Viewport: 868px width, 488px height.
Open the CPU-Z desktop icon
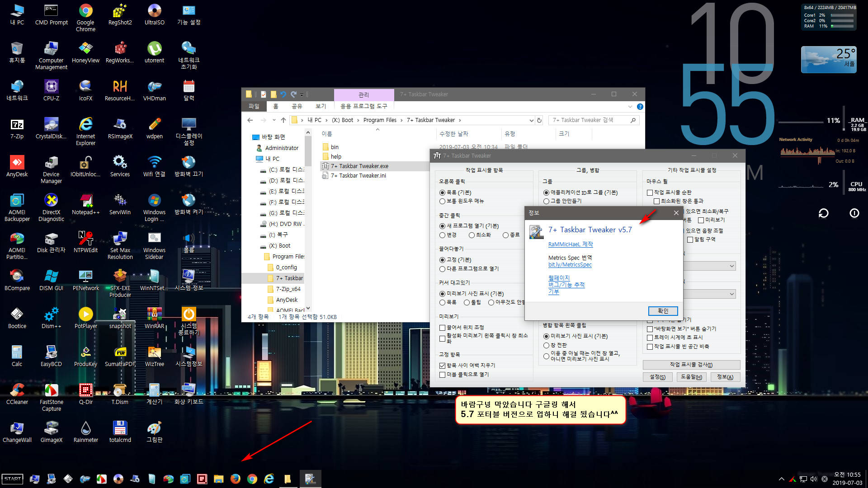click(51, 91)
